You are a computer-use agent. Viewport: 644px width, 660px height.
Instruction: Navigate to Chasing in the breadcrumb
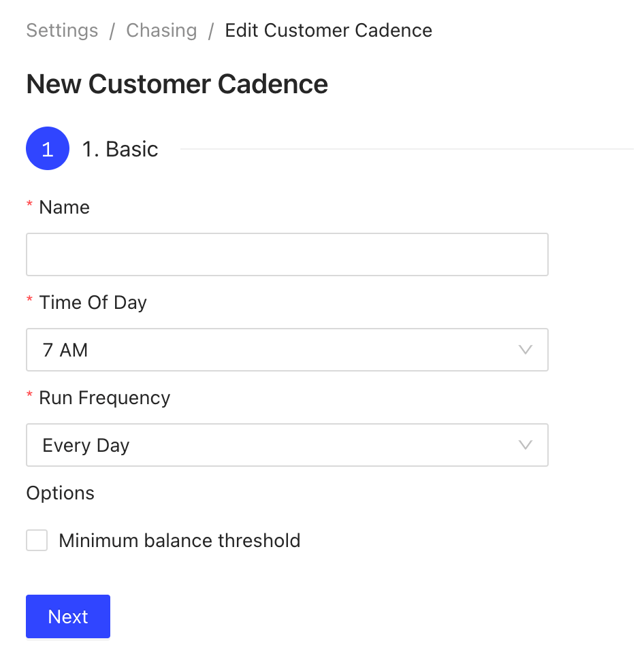coord(161,31)
